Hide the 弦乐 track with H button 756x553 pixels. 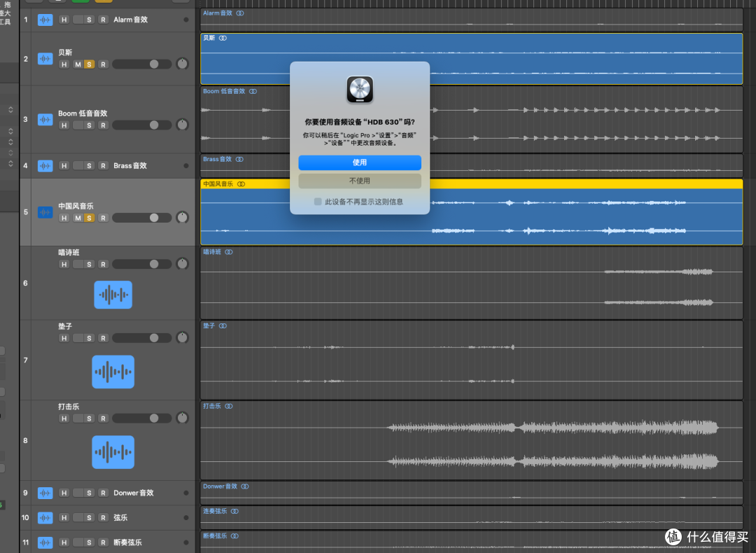click(x=64, y=518)
